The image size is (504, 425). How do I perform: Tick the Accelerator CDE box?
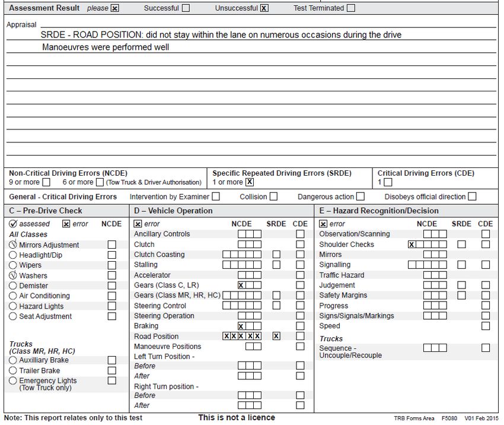coord(300,275)
